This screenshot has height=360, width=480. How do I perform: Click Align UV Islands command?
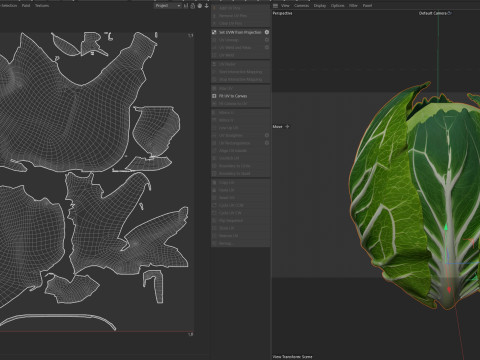(233, 151)
